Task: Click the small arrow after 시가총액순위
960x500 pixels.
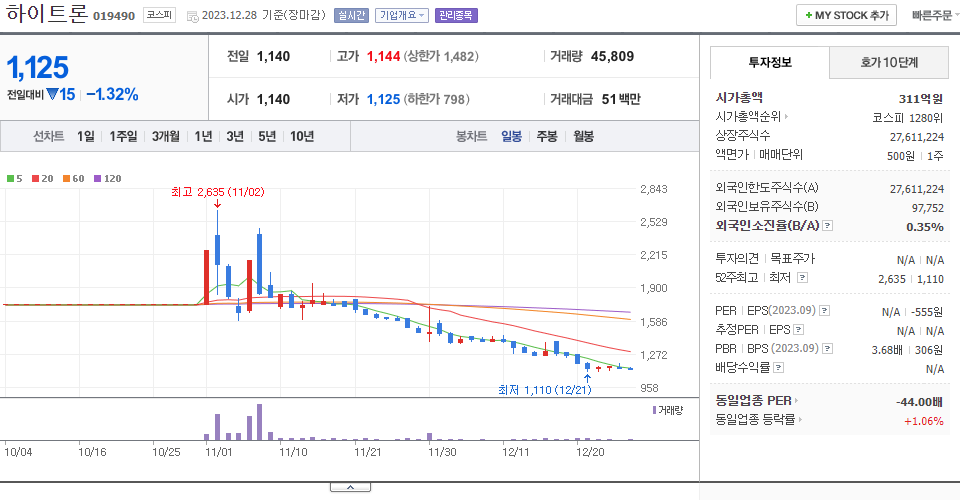Action: coord(786,116)
